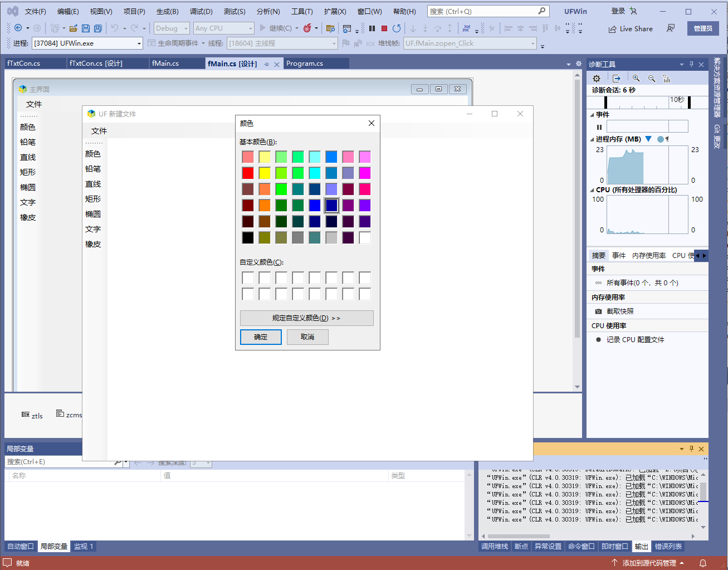Click the 解决方案资源管理器 side tab
The height and width of the screenshot is (570, 728).
point(717,88)
